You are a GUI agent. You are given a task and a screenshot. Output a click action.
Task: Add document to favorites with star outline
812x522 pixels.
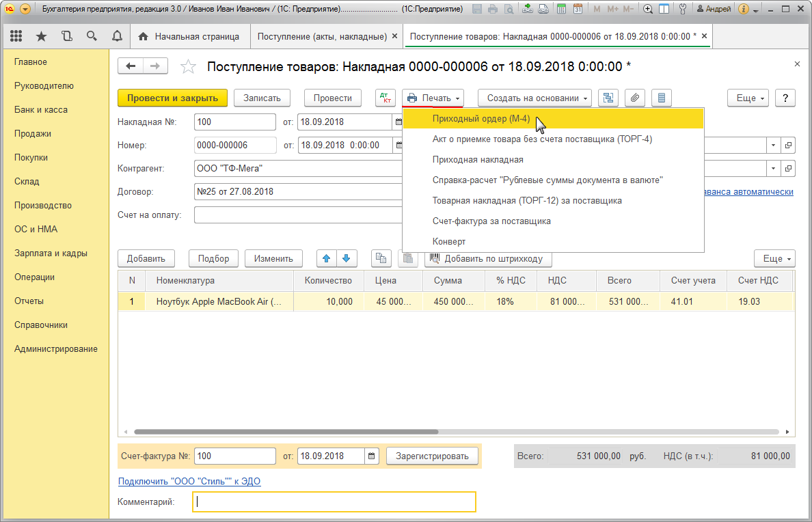pyautogui.click(x=187, y=66)
